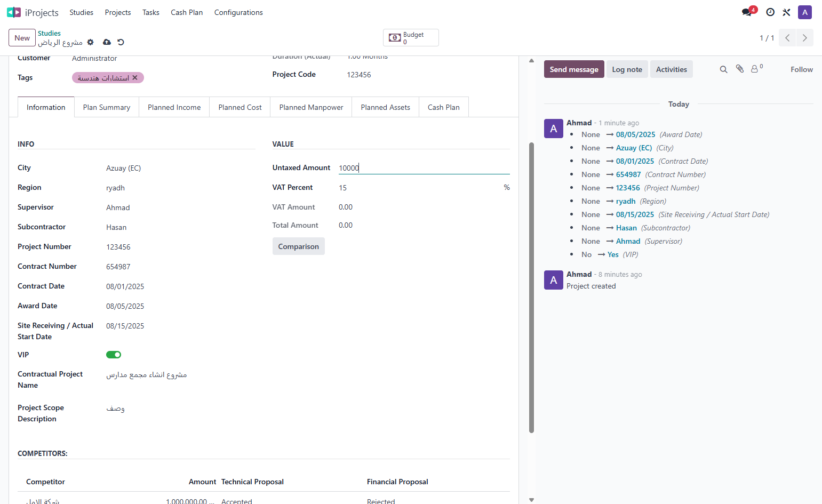822x504 pixels.
Task: Click the Send message button
Action: pyautogui.click(x=574, y=69)
